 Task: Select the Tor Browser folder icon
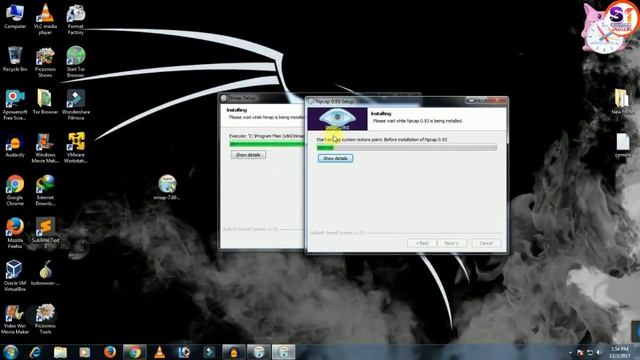tap(45, 102)
